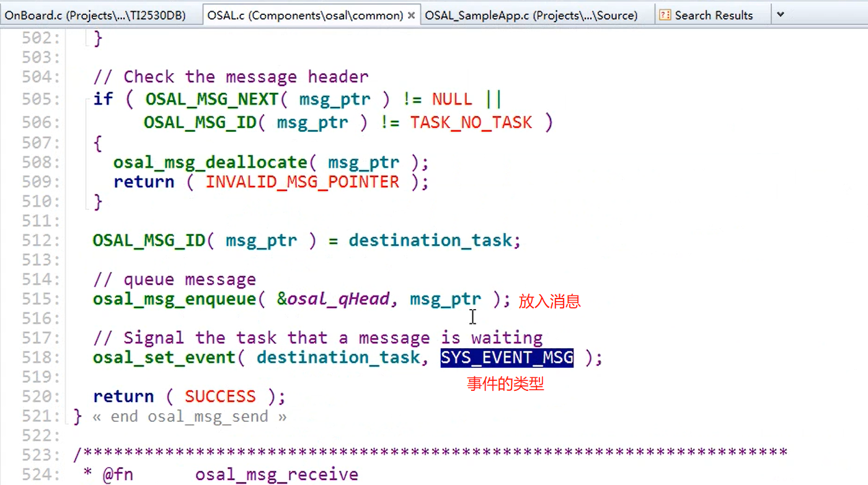868x485 pixels.
Task: Open the OSAL_SampleApp.c tab
Action: (531, 15)
